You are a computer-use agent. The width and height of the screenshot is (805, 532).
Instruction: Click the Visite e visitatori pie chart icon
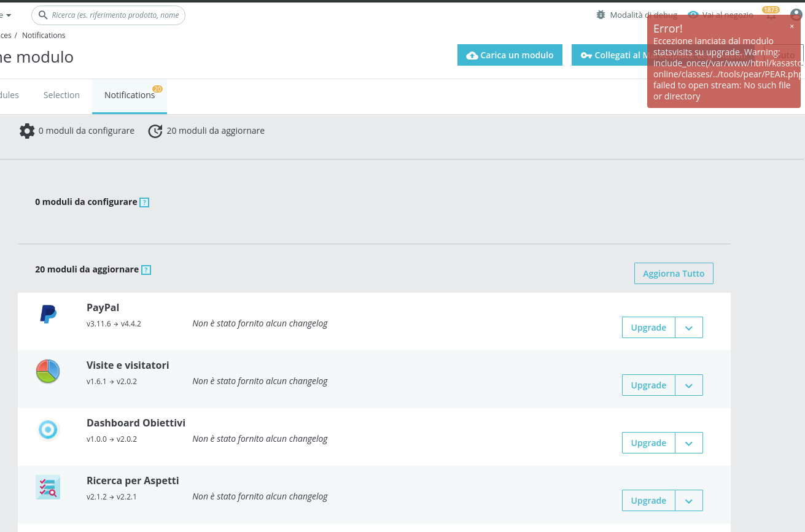(48, 371)
